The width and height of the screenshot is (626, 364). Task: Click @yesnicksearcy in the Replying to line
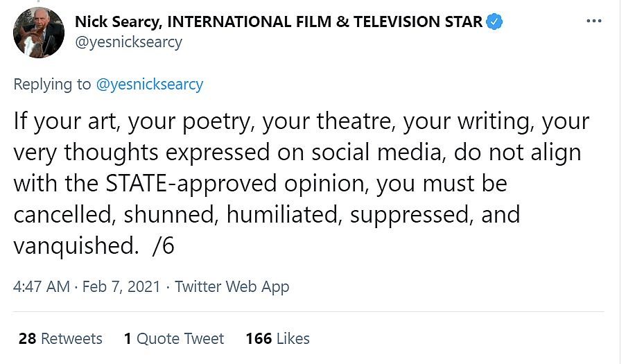coord(149,85)
